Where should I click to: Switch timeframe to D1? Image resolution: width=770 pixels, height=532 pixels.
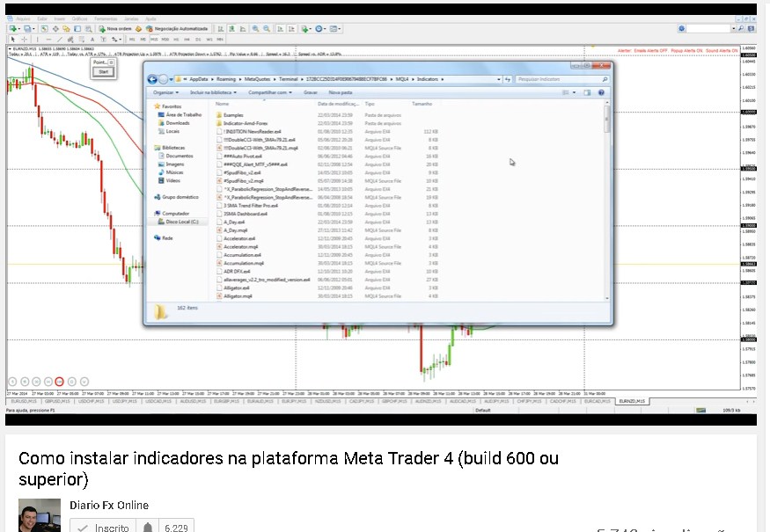click(198, 40)
